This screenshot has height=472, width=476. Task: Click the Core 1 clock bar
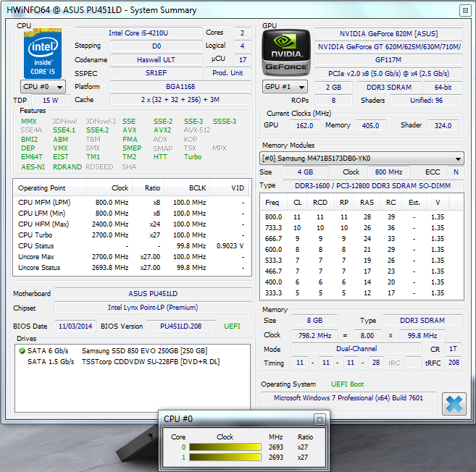point(225,457)
